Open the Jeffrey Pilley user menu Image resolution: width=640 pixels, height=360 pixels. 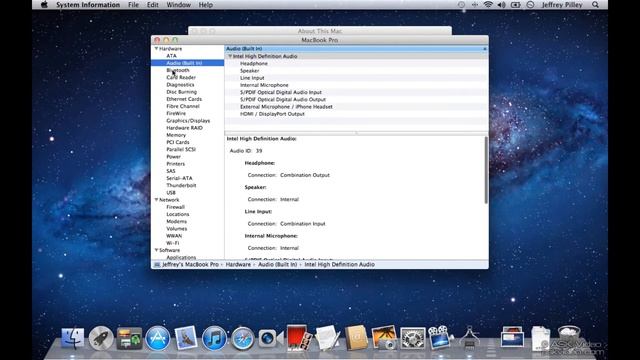point(562,5)
